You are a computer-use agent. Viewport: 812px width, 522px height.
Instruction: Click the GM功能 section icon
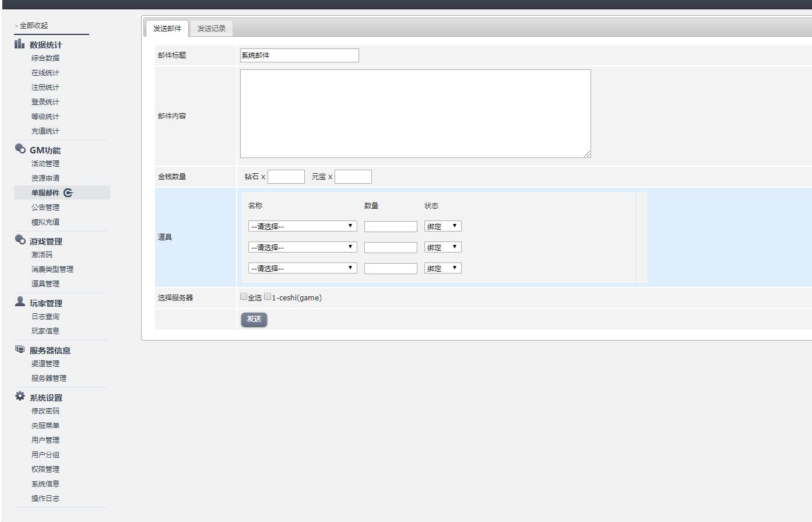[x=20, y=149]
